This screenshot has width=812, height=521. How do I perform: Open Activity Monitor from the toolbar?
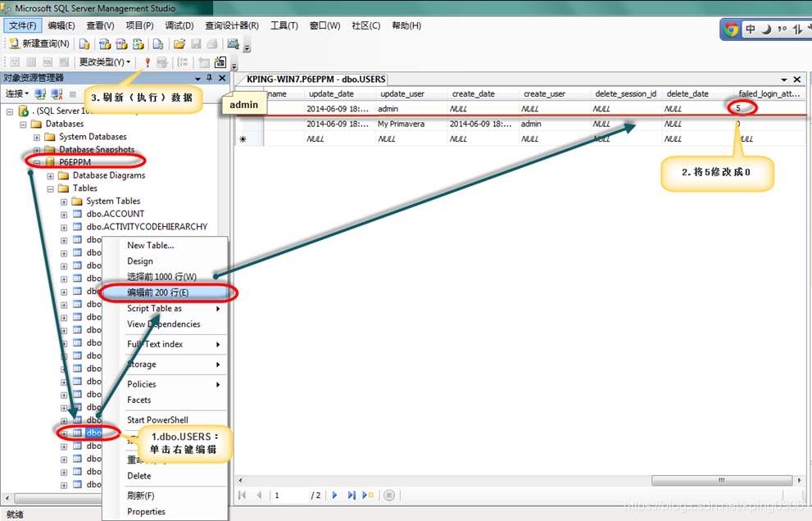(x=233, y=44)
